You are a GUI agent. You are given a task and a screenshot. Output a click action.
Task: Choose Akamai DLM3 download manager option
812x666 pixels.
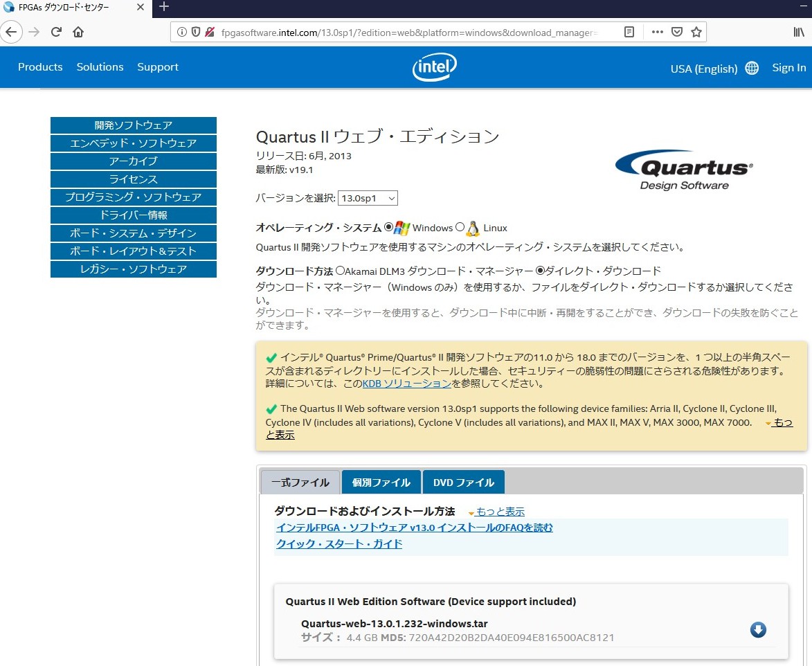340,270
